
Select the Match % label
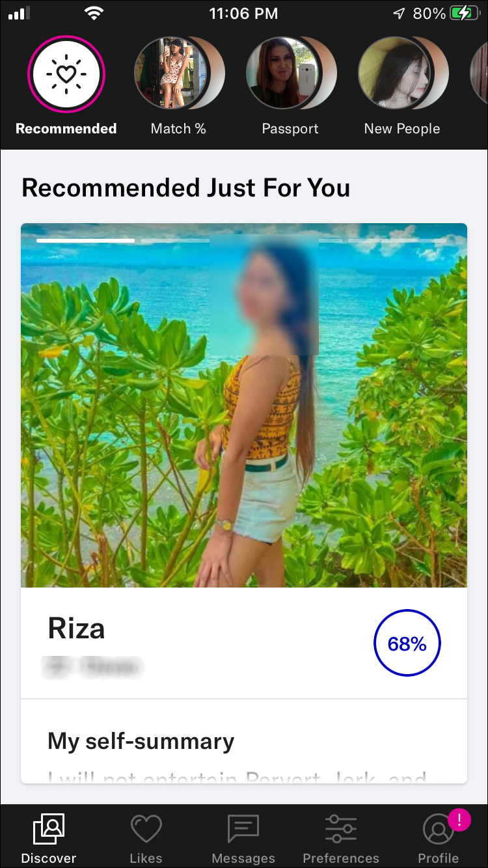[x=178, y=129]
